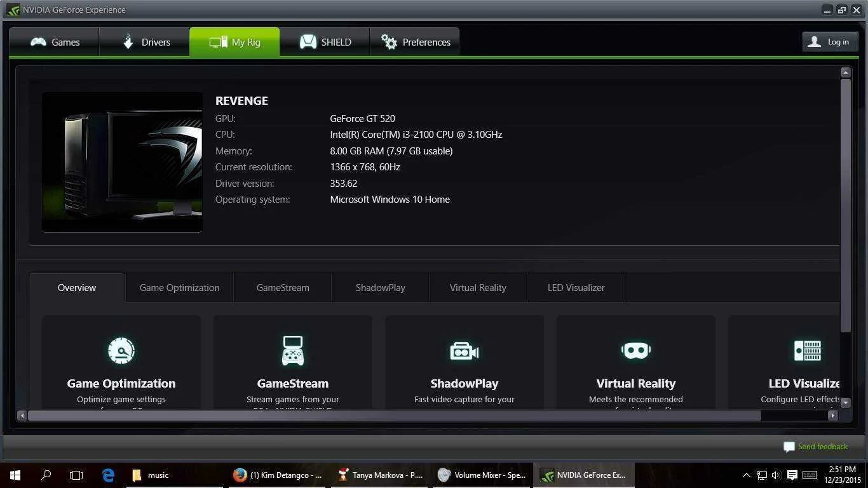The width and height of the screenshot is (868, 488).
Task: Launch Microsoft Edge from the taskbar
Action: 108,475
